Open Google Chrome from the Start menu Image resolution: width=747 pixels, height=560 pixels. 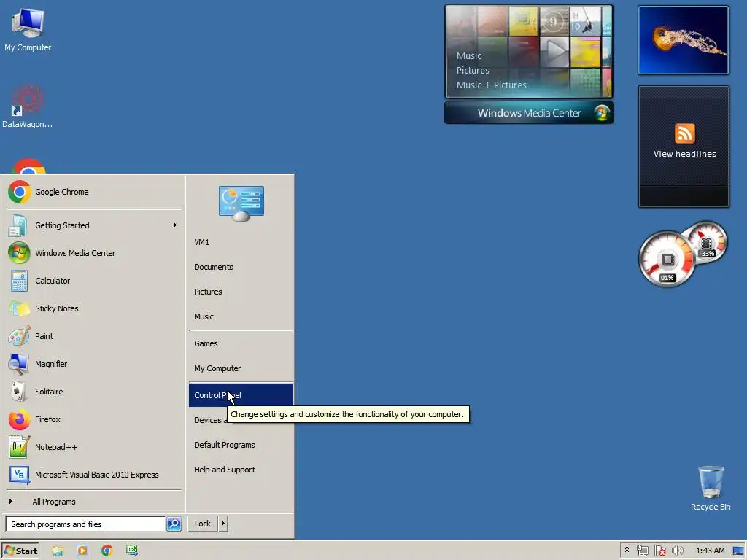(x=94, y=192)
